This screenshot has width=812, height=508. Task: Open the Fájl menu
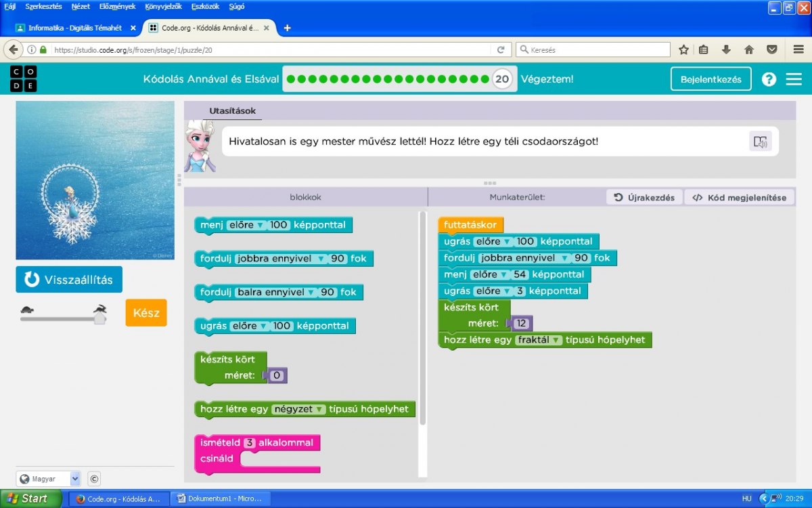pyautogui.click(x=10, y=7)
